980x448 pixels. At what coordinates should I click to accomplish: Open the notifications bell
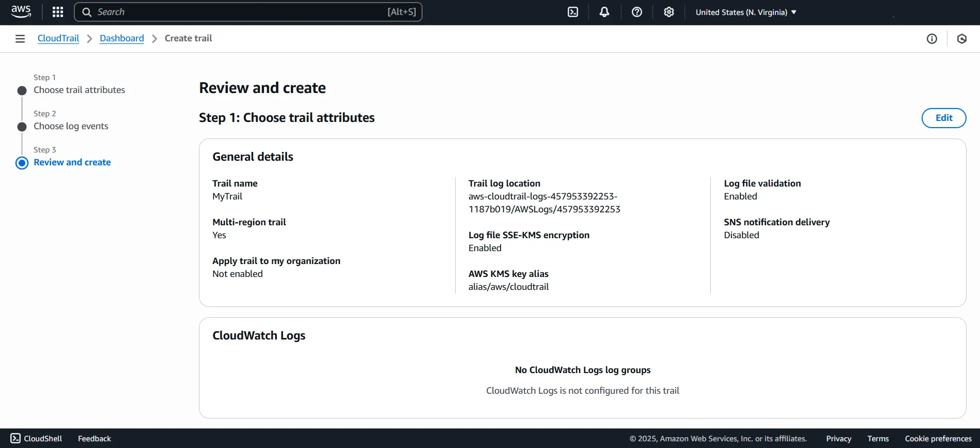pos(604,12)
